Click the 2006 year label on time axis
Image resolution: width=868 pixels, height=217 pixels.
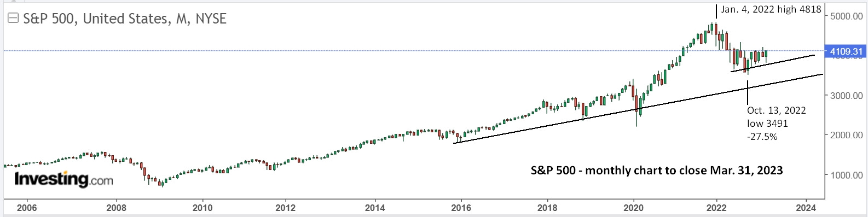coord(27,208)
